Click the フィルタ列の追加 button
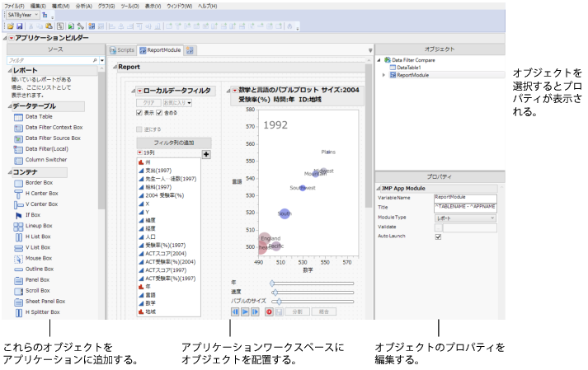Screen dimensions: 588x370 174,143
